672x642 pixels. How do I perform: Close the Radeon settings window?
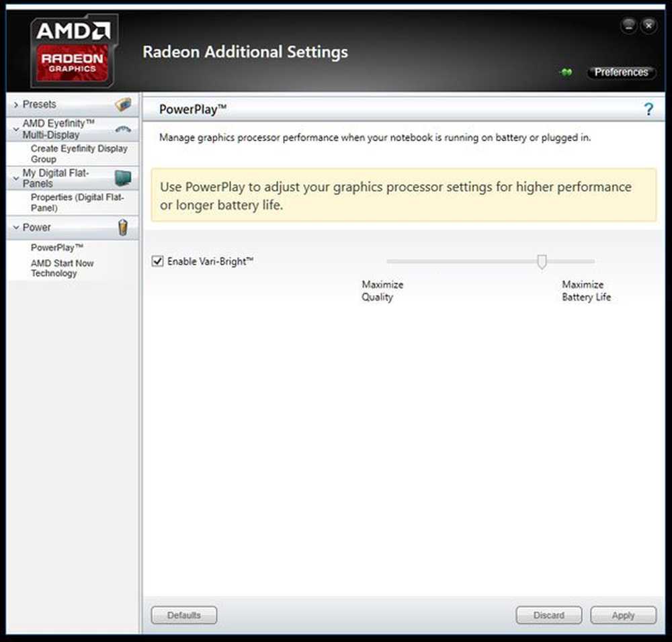(x=649, y=26)
